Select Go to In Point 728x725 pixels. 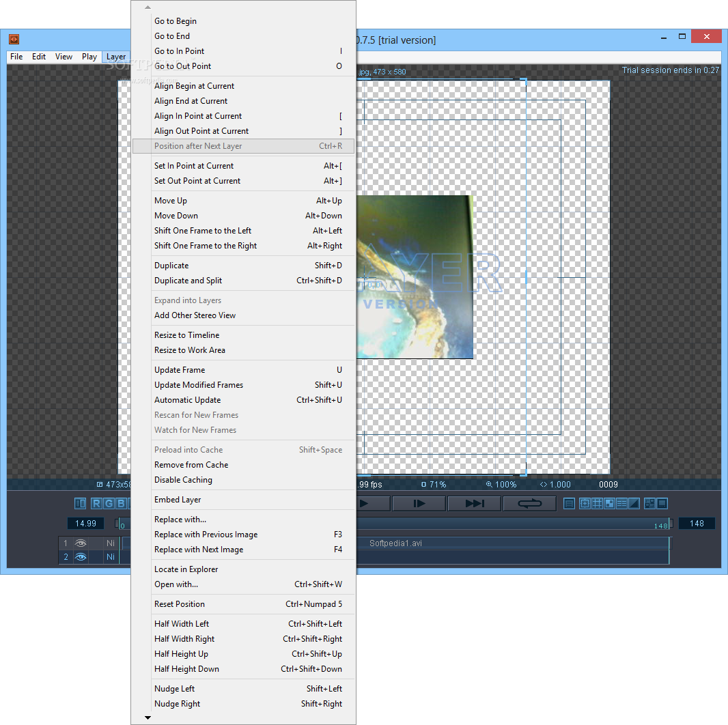(243, 51)
